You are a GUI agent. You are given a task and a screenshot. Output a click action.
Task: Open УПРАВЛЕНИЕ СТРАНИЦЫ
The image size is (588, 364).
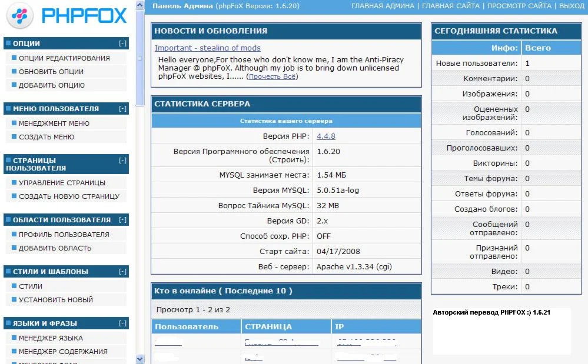pos(62,183)
